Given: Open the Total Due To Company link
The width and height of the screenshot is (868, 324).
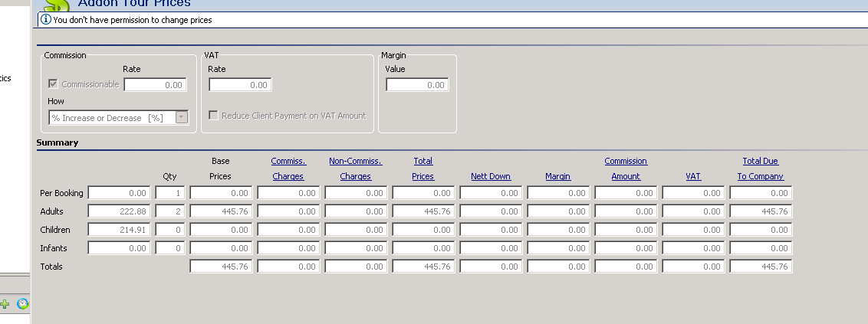Looking at the screenshot, I should pos(761,169).
